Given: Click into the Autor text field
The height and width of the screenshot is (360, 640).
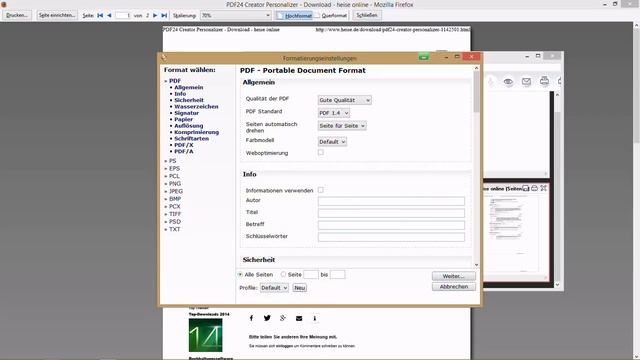Looking at the screenshot, I should click(x=391, y=201).
